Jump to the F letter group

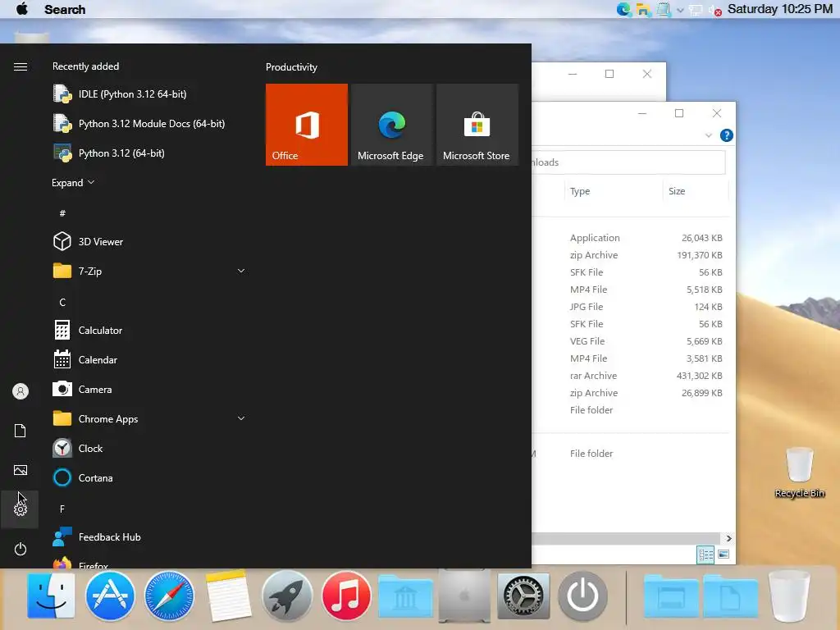coord(62,509)
